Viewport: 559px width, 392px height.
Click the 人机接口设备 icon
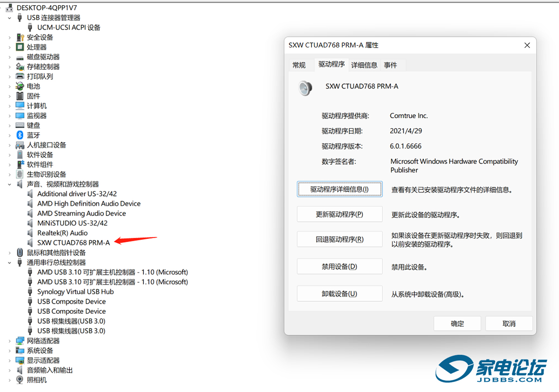(x=20, y=145)
